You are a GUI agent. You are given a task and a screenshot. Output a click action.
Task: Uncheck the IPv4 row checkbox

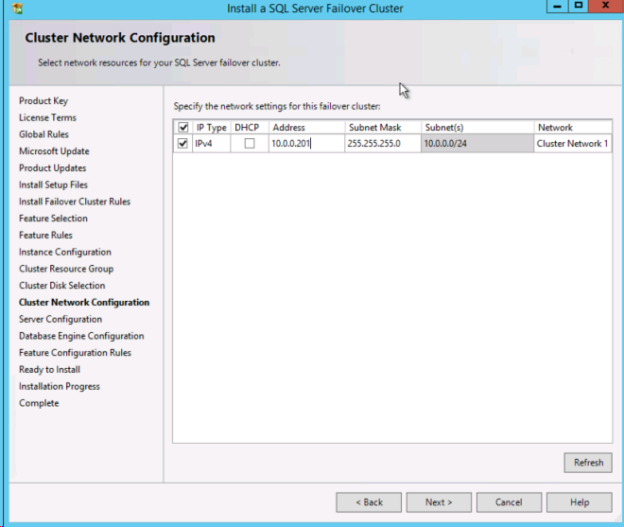(183, 143)
